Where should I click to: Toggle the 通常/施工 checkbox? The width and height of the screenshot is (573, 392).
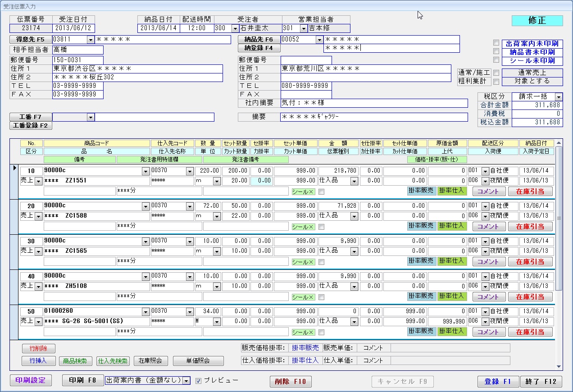click(x=496, y=73)
